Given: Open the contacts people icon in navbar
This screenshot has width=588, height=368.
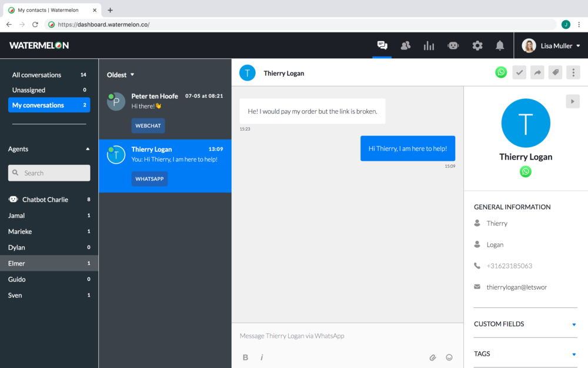Looking at the screenshot, I should (x=405, y=45).
